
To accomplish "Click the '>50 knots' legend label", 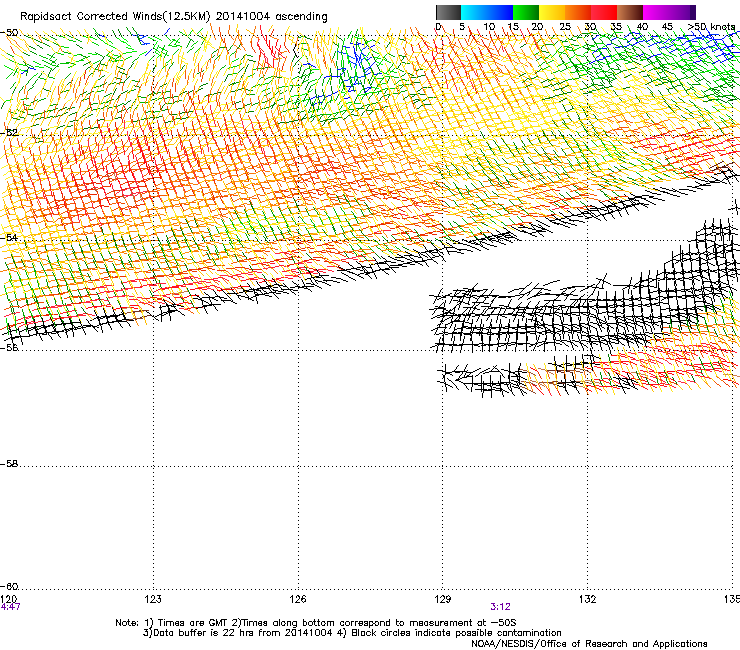I will pyautogui.click(x=711, y=27).
